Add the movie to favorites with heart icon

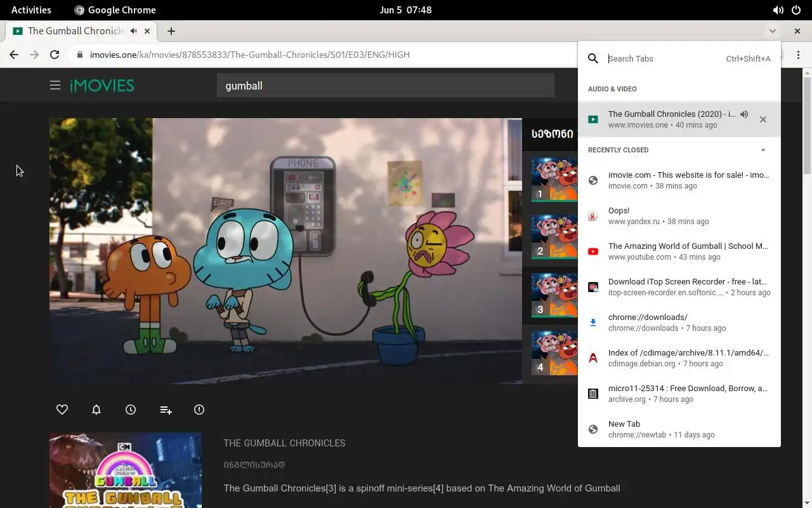coord(62,410)
